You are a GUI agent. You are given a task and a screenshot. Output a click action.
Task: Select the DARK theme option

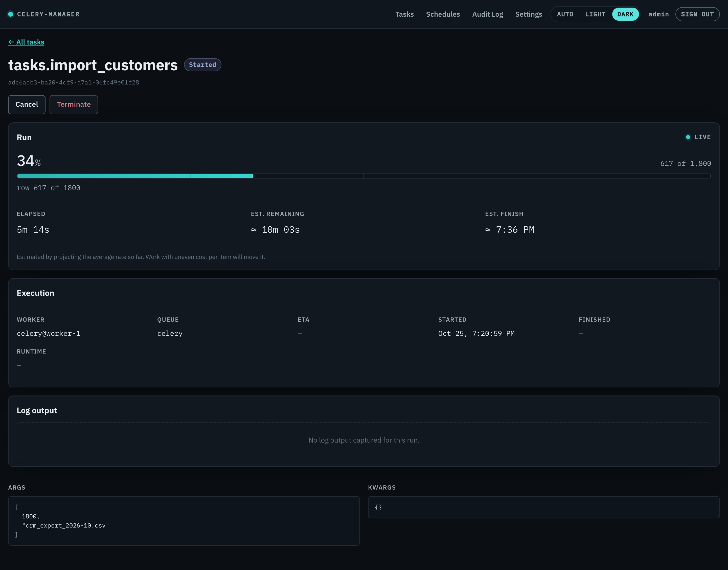click(x=625, y=14)
